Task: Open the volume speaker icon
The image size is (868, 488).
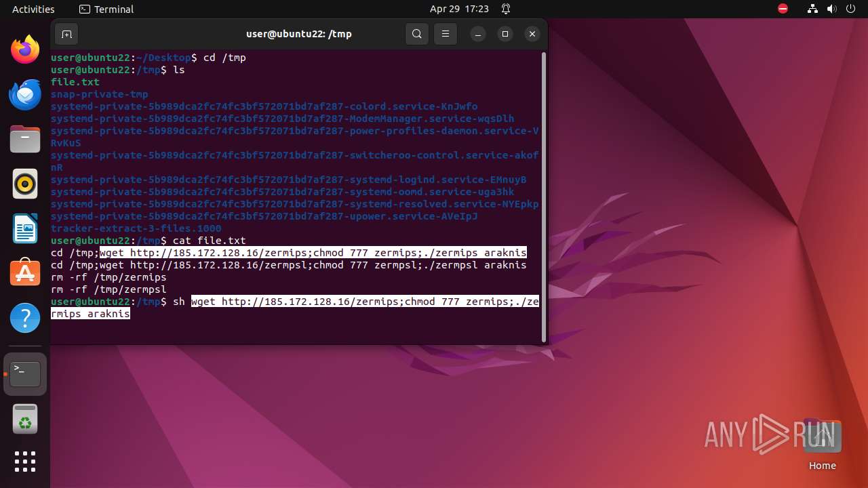Action: click(832, 9)
